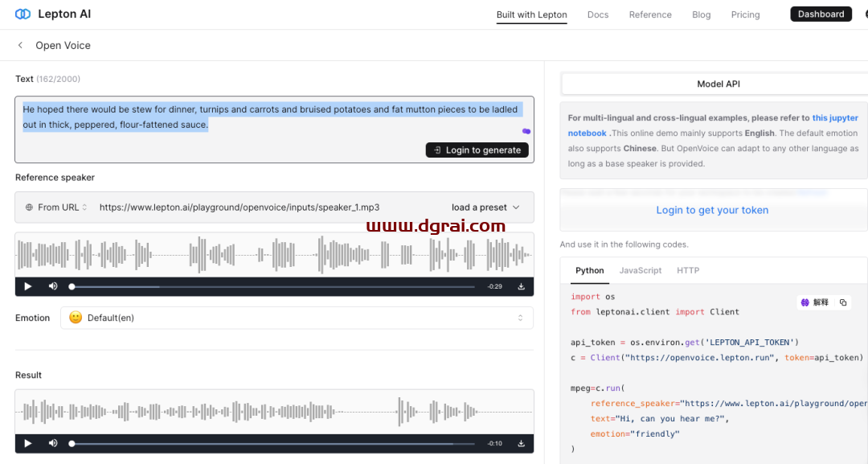Screen dimensions: 868x464
Task: Switch to the HTTP code tab
Action: tap(688, 270)
